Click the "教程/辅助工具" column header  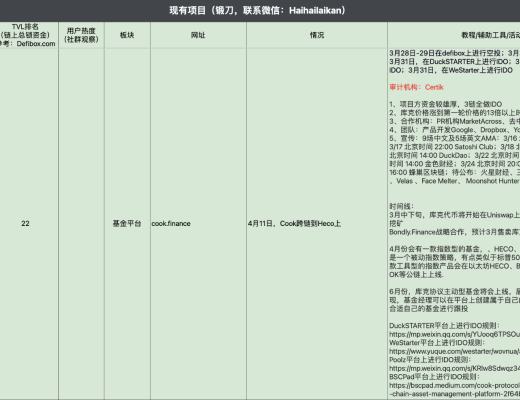[x=454, y=35]
